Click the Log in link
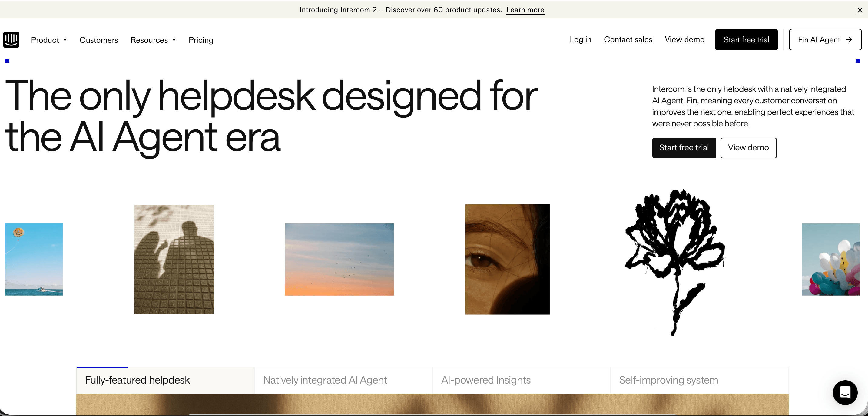 point(580,39)
